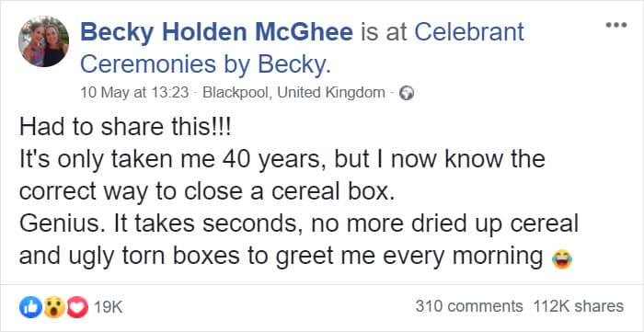Open the 'Ceremonies by Becky.' page link
The image size is (644, 332).
tap(205, 64)
